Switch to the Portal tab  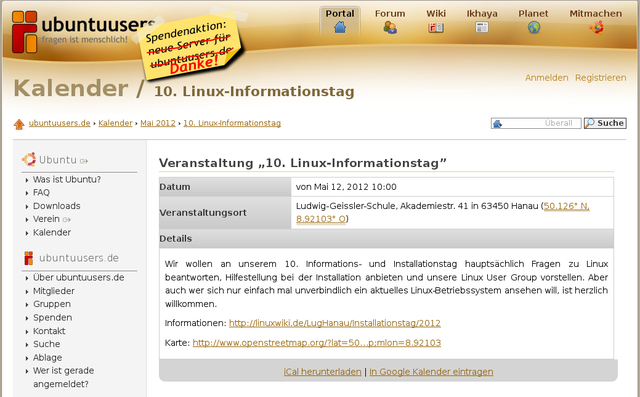[x=340, y=22]
